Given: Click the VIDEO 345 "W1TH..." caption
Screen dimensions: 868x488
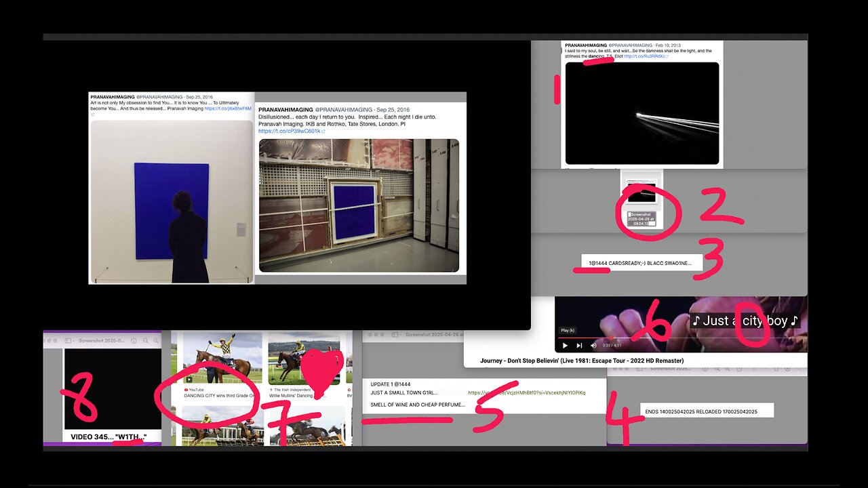Looking at the screenshot, I should point(108,436).
